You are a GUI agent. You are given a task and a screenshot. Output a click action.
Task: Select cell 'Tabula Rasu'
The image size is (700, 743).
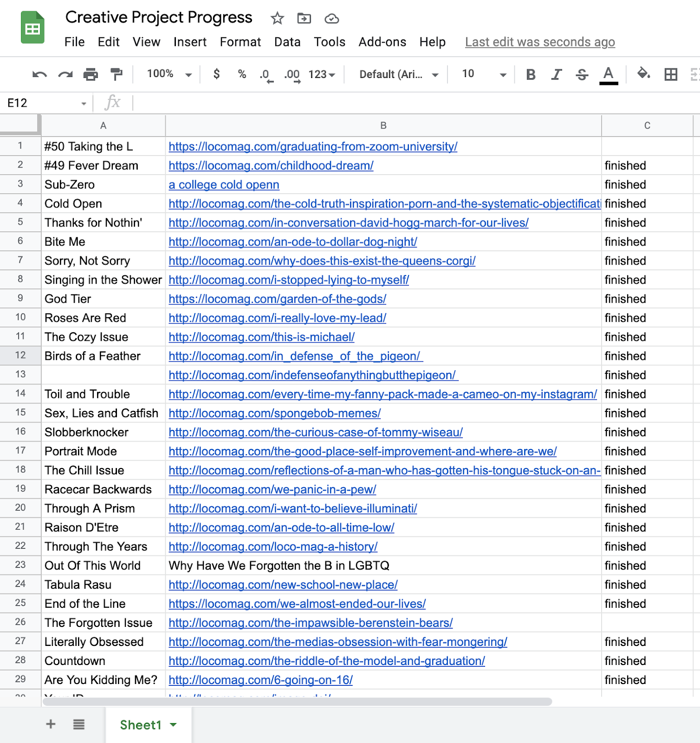pos(103,585)
